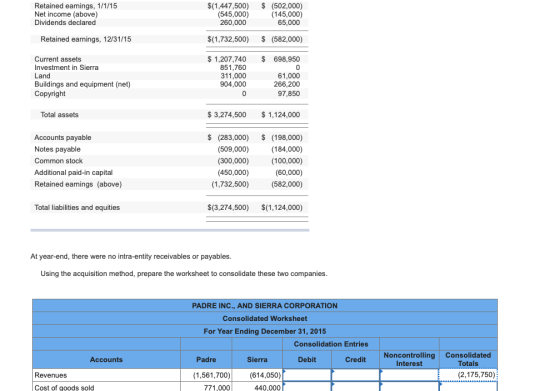Viewport: 560px width, 391px height.
Task: Select Revenues Consolidated Totals cell (2,175,750)
Action: pos(468,375)
